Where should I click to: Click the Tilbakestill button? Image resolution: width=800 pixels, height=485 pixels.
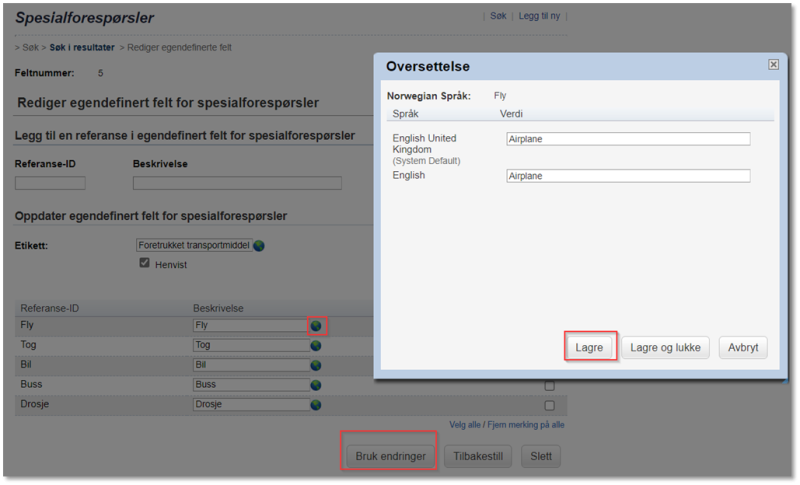click(478, 456)
